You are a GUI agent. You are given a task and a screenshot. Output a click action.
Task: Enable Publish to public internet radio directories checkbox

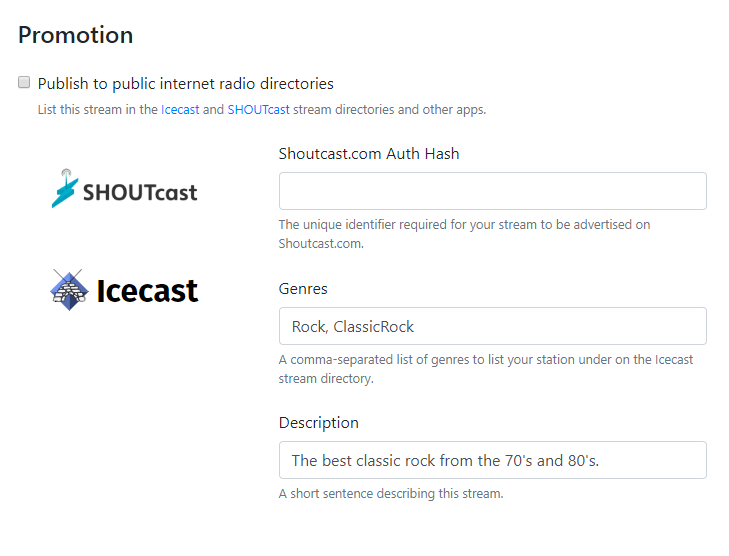tap(24, 82)
